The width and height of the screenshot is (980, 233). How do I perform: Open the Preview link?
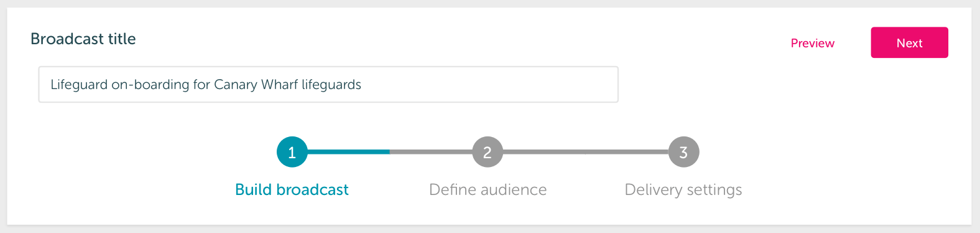[x=813, y=43]
